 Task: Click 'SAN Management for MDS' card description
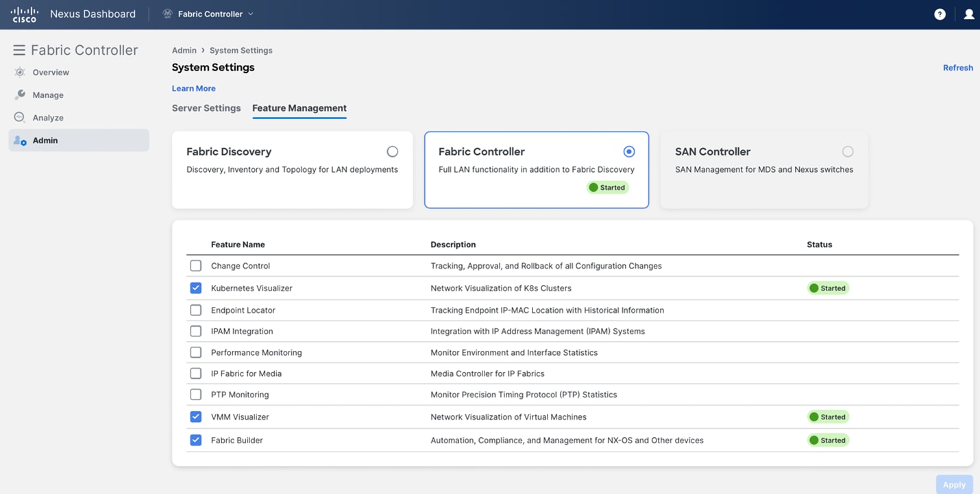coord(764,169)
